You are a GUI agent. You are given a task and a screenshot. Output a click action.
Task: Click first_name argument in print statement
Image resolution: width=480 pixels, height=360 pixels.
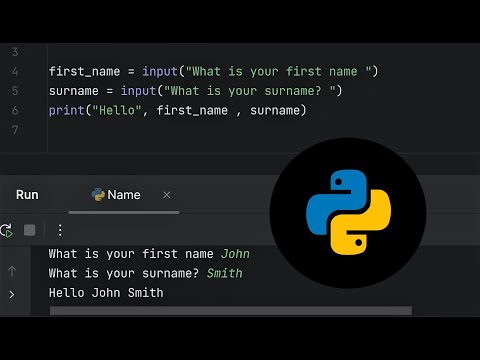[x=192, y=110]
